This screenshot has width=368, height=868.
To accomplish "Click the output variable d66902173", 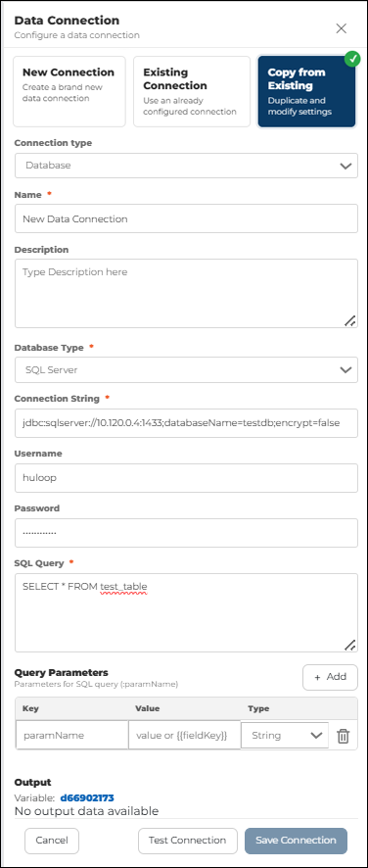I will coord(87,797).
